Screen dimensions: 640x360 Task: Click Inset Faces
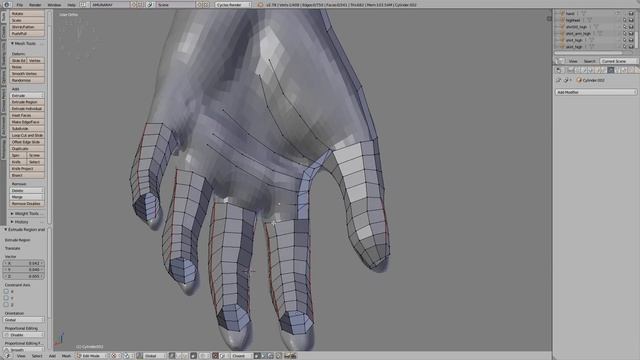tap(27, 116)
